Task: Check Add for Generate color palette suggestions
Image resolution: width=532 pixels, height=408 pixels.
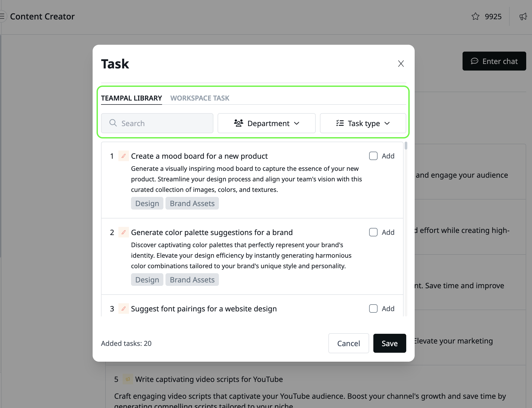Action: 373,232
